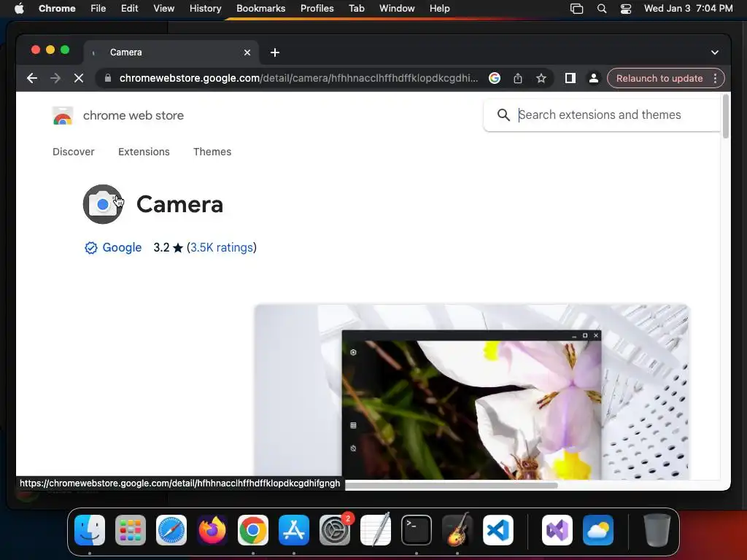747x560 pixels.
Task: Click the Camera tab title
Action: pyautogui.click(x=125, y=52)
